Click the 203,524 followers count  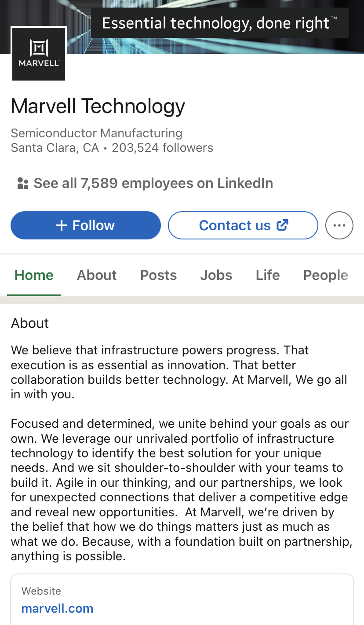coord(162,148)
